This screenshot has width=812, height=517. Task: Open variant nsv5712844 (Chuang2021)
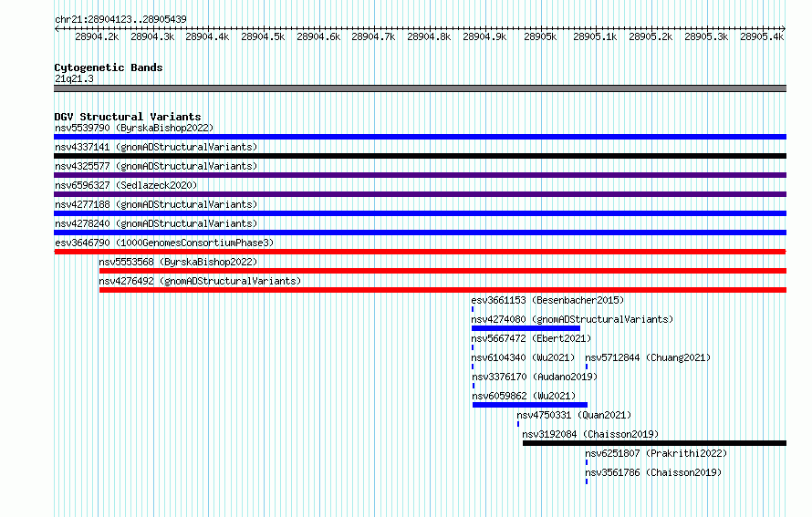point(648,357)
